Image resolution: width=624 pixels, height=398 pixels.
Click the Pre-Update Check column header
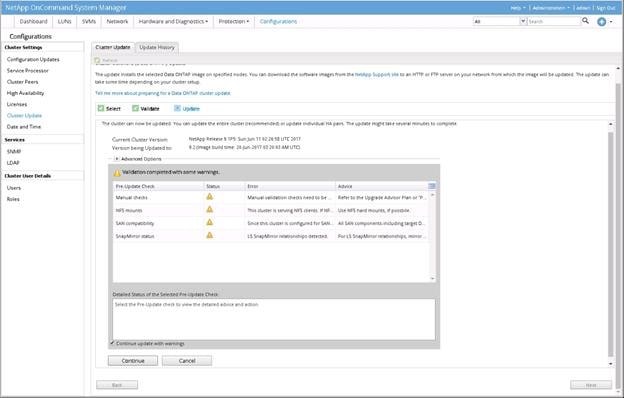click(158, 186)
